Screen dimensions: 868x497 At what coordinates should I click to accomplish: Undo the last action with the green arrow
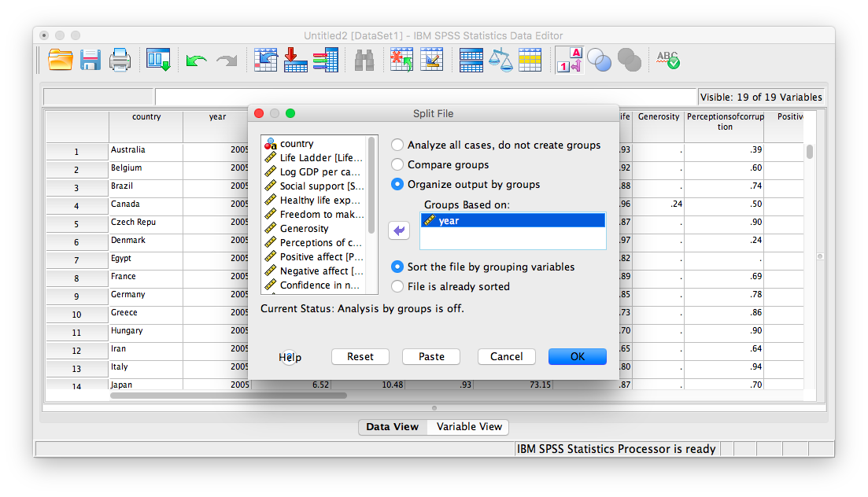tap(196, 61)
